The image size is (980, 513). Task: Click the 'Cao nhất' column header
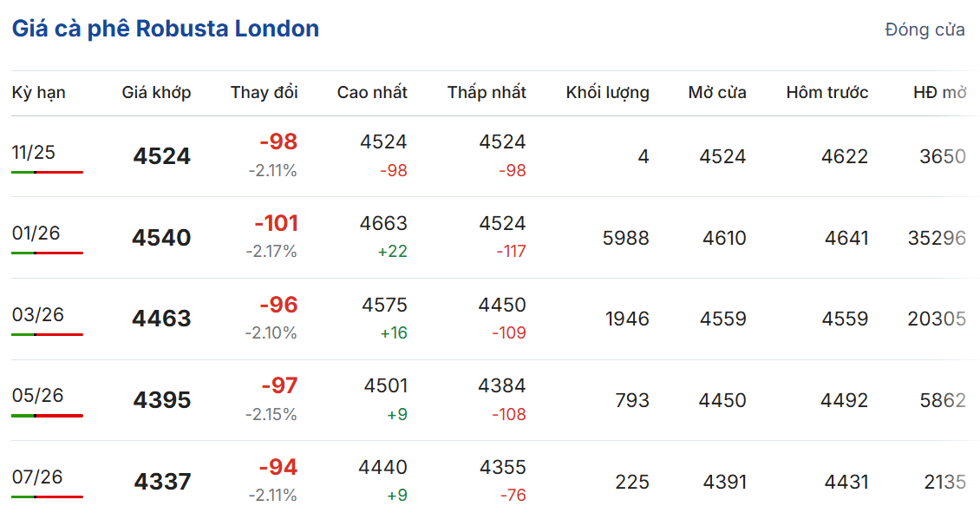click(x=372, y=93)
